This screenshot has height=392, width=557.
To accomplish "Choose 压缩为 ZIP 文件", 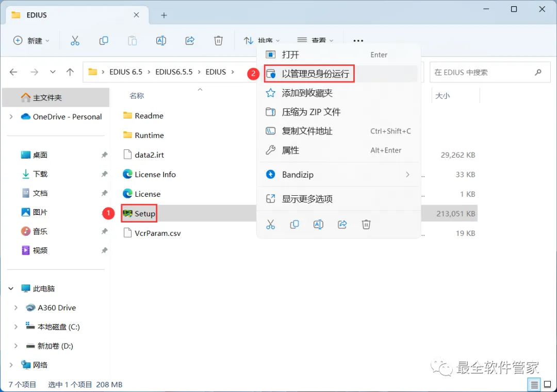I will pyautogui.click(x=339, y=112).
